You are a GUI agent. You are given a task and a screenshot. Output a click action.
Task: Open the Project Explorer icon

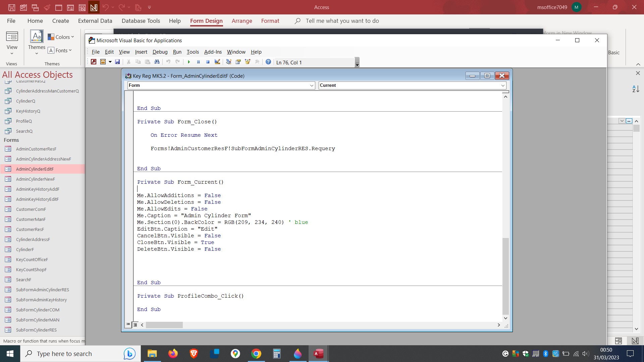(x=228, y=62)
